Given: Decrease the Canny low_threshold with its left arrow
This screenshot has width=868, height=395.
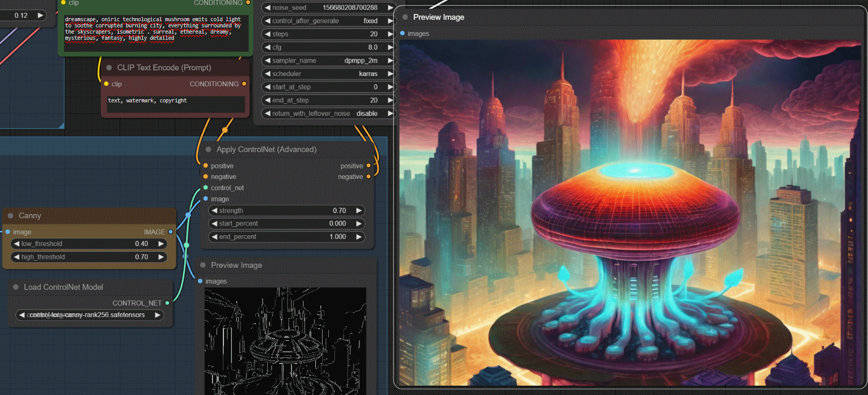Looking at the screenshot, I should pyautogui.click(x=17, y=244).
